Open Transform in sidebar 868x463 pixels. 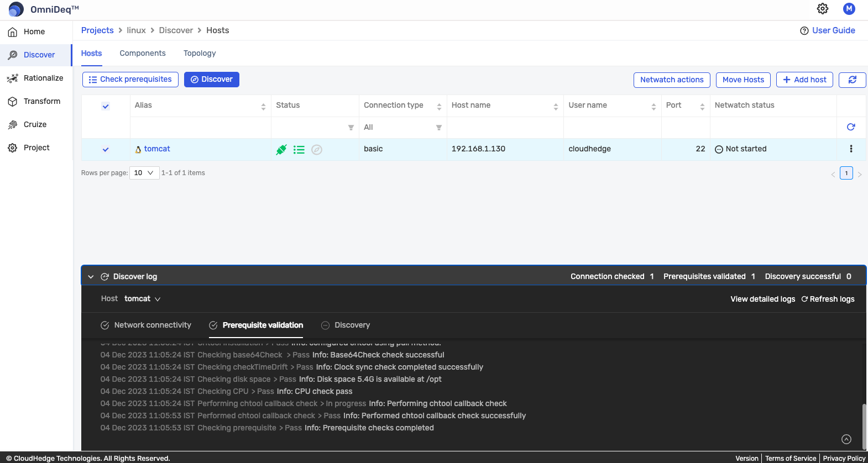[x=36, y=102]
